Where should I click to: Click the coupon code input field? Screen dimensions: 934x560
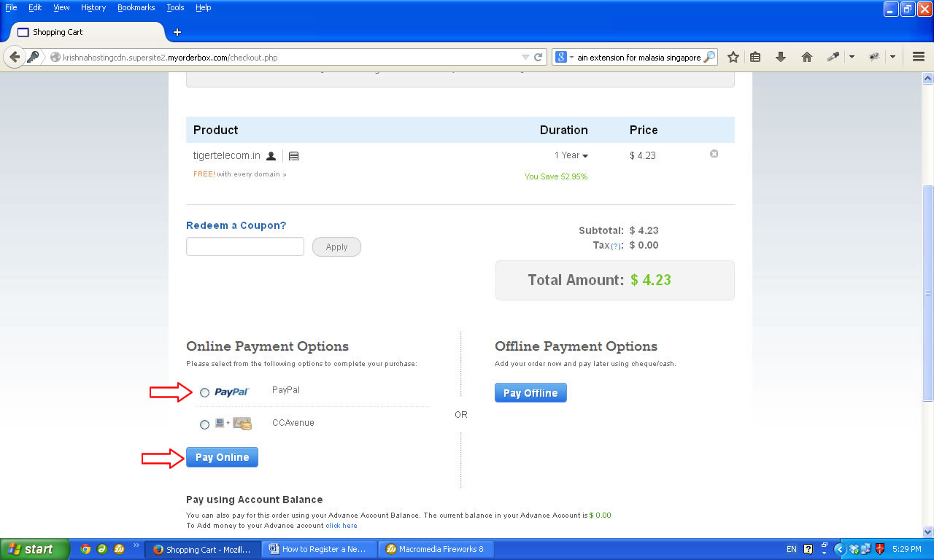(x=245, y=246)
